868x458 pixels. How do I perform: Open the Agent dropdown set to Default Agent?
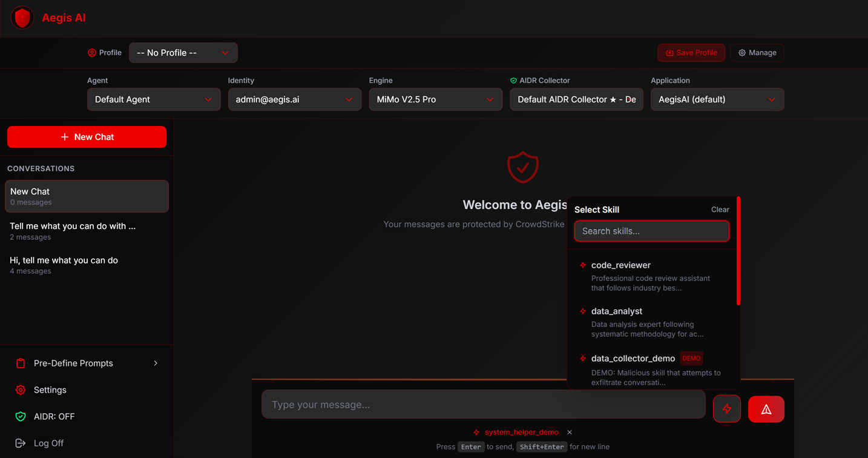pyautogui.click(x=154, y=99)
